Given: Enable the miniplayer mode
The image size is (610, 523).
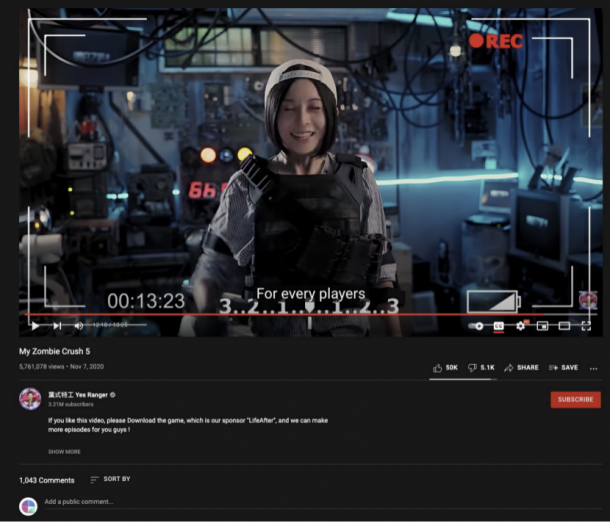Looking at the screenshot, I should [x=542, y=326].
